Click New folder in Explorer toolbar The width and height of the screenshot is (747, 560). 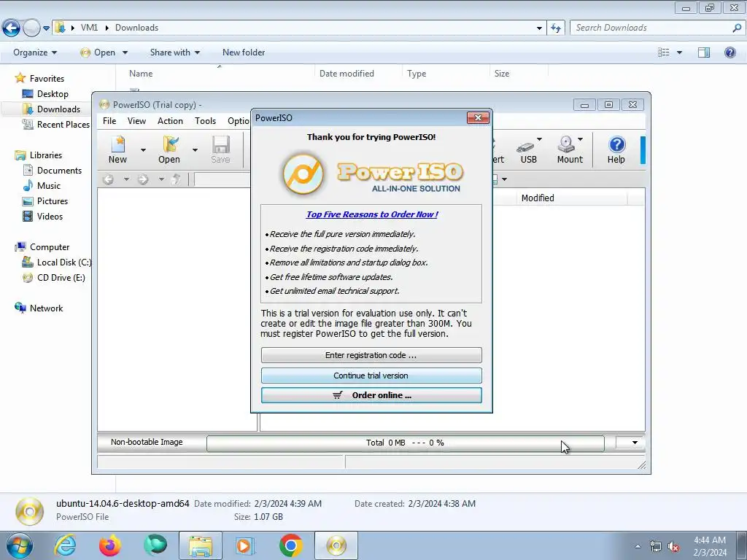244,52
